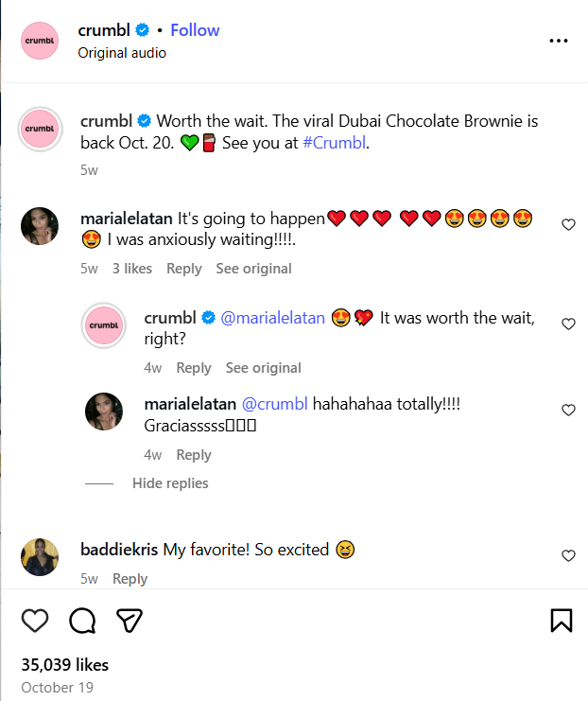Follow the crumbl account
The height and width of the screenshot is (701, 588).
tap(195, 30)
